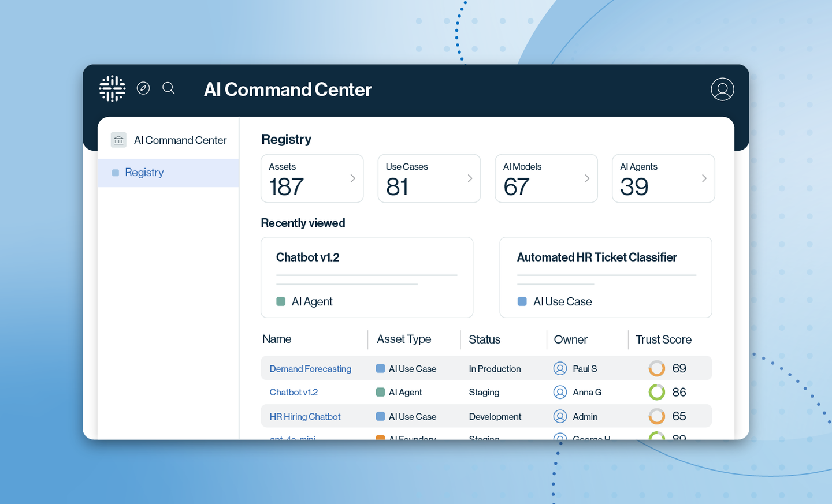Open the HR Hiring Chatbot link

tap(305, 417)
